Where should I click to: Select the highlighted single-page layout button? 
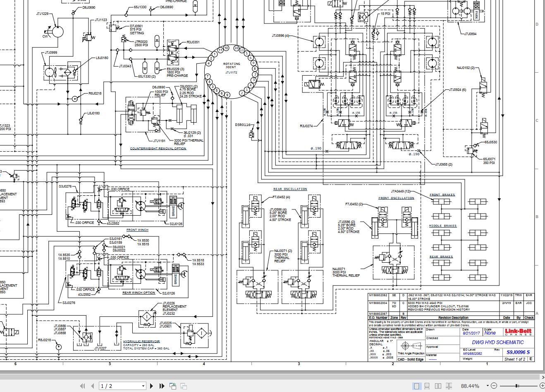pos(417,385)
